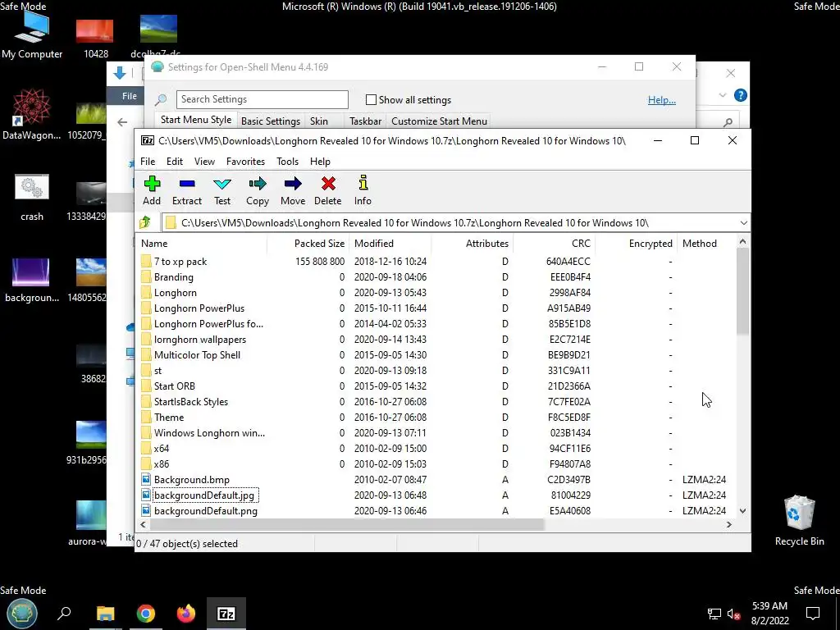The height and width of the screenshot is (630, 840).
Task: Click the horizontal scrollbar thumb in file list
Action: tap(347, 524)
